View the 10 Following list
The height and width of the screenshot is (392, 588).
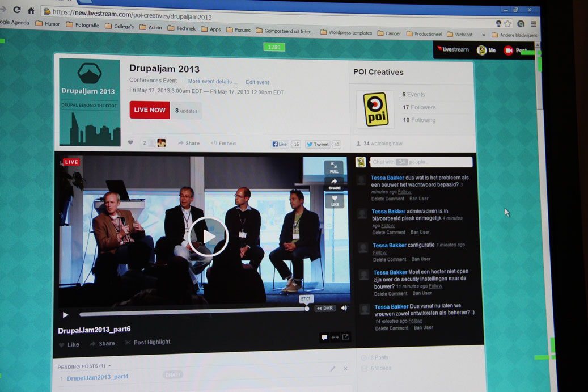click(x=419, y=120)
